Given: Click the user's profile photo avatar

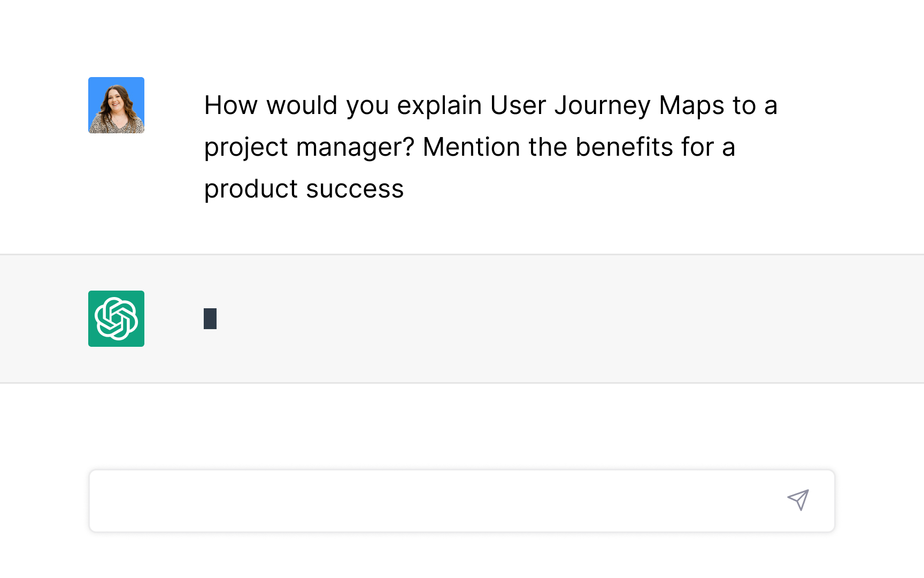Looking at the screenshot, I should (x=116, y=105).
